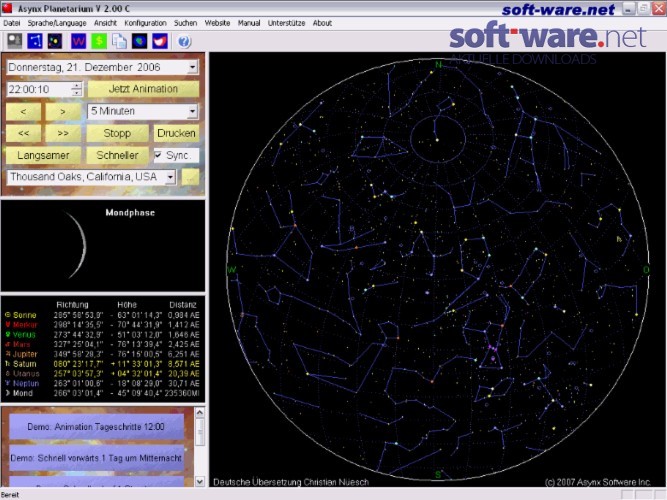Click the fast forward >> button
This screenshot has width=667, height=500.
[x=63, y=133]
